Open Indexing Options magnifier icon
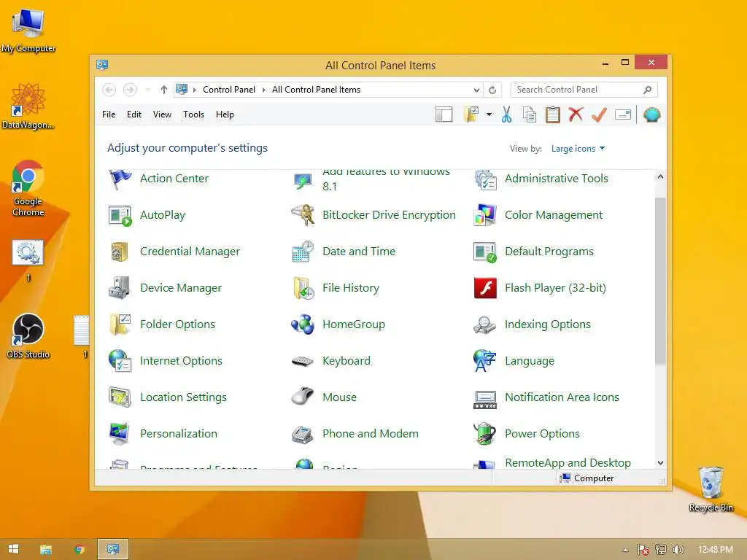This screenshot has width=747, height=560. point(485,324)
